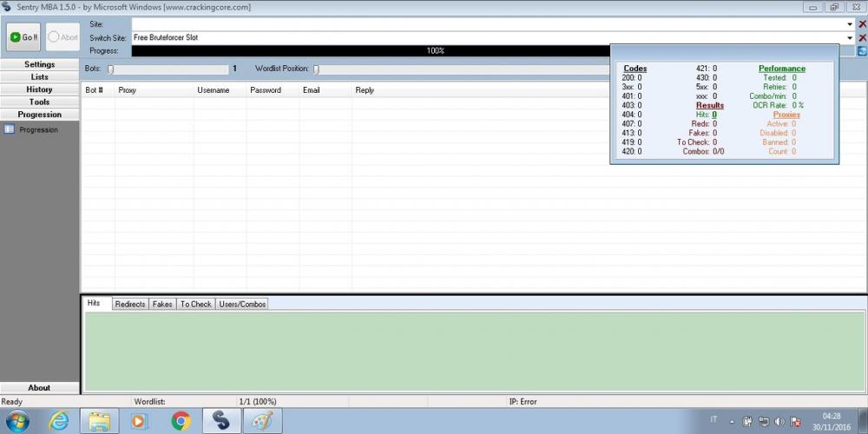Click the 'OCR Rate: 0 %' entry

(x=778, y=105)
